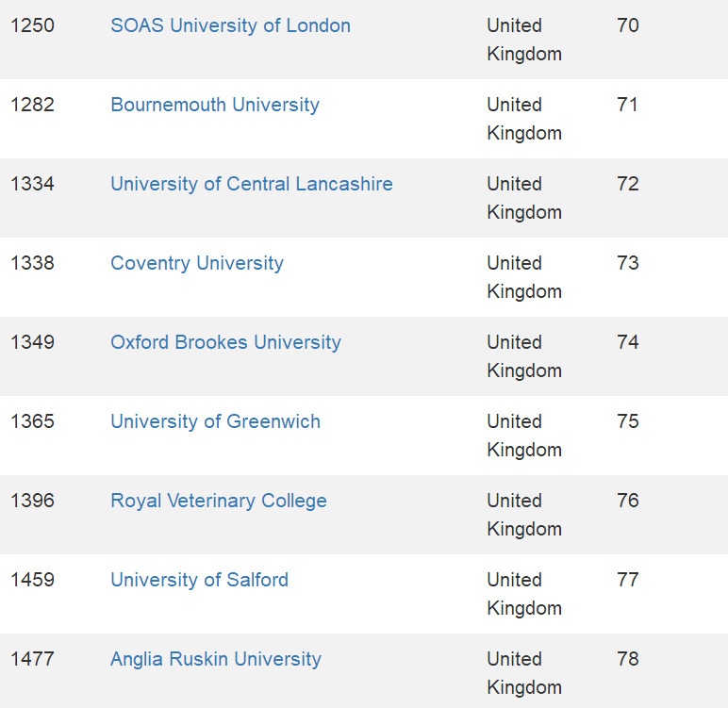
Task: Open the Royal Veterinary College link
Action: pyautogui.click(x=219, y=501)
